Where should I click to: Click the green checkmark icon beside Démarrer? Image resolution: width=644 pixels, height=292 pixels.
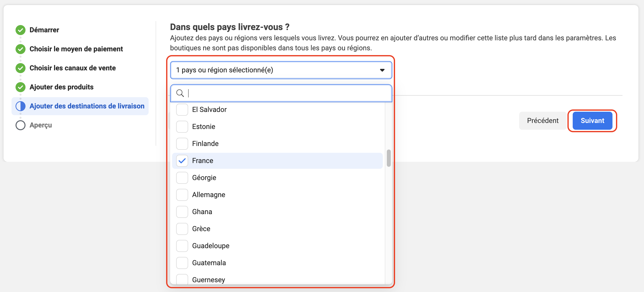coord(21,30)
